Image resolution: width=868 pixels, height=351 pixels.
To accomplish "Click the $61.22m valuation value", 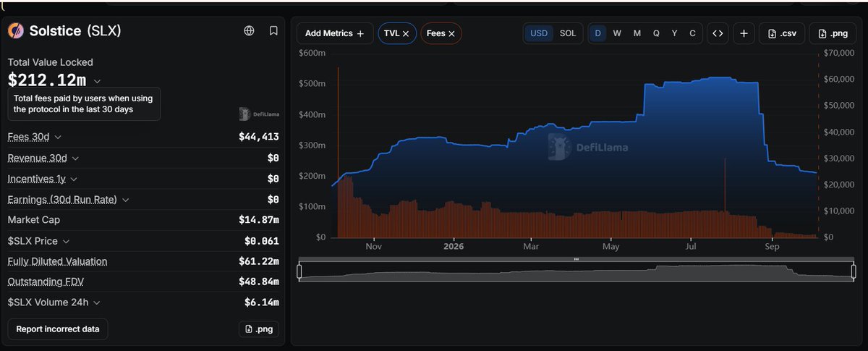I will (258, 261).
